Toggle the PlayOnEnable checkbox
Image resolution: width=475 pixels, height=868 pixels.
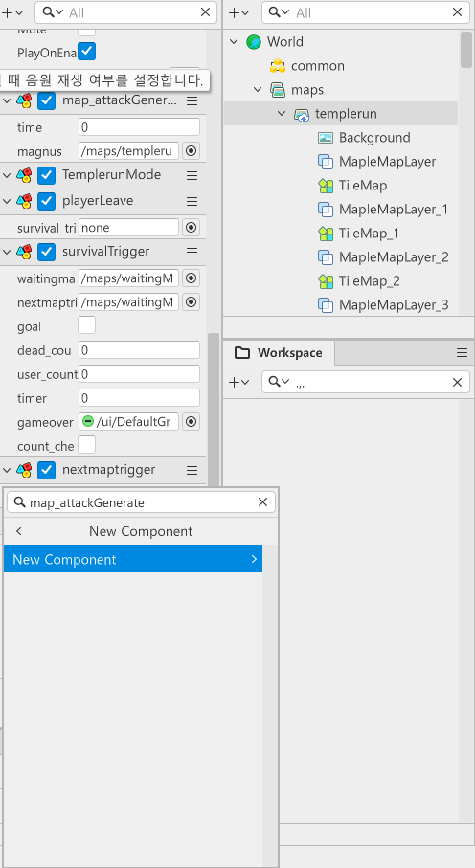tap(86, 52)
